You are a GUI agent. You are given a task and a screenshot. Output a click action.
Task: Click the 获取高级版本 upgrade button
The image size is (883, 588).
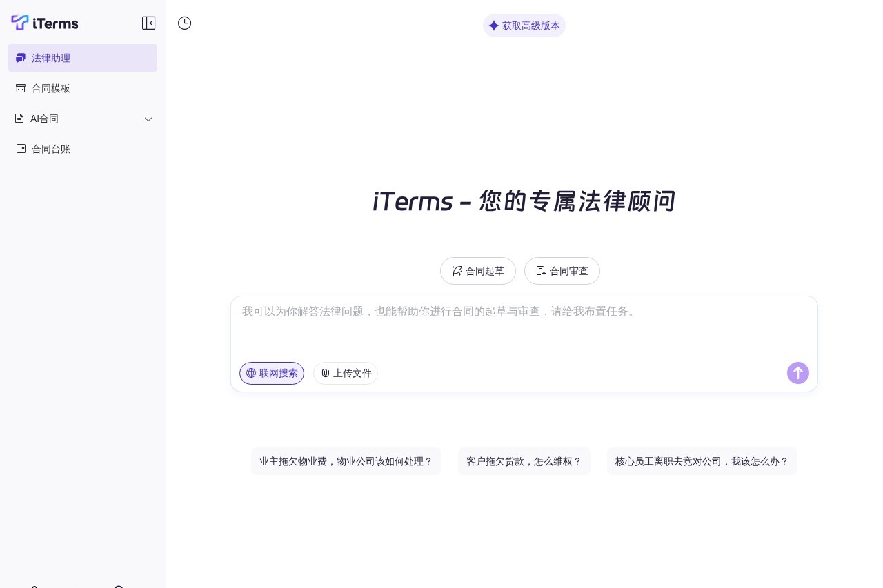point(524,26)
